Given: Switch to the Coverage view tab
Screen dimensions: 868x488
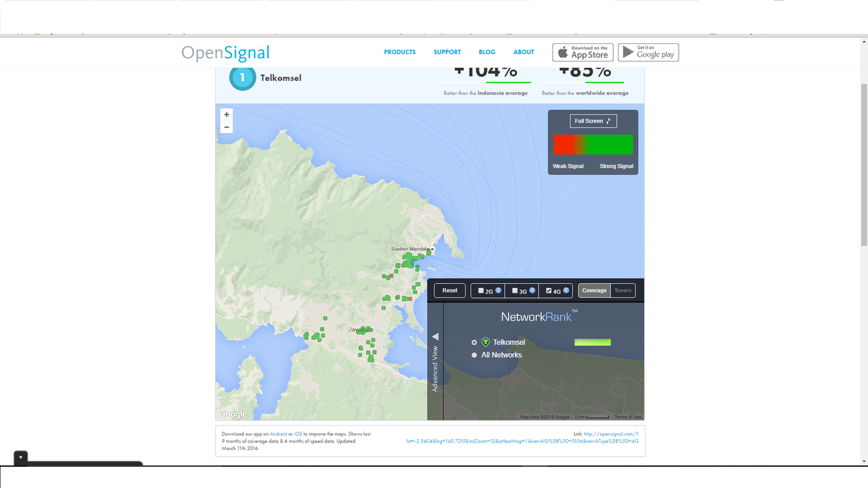Looking at the screenshot, I should pos(594,290).
